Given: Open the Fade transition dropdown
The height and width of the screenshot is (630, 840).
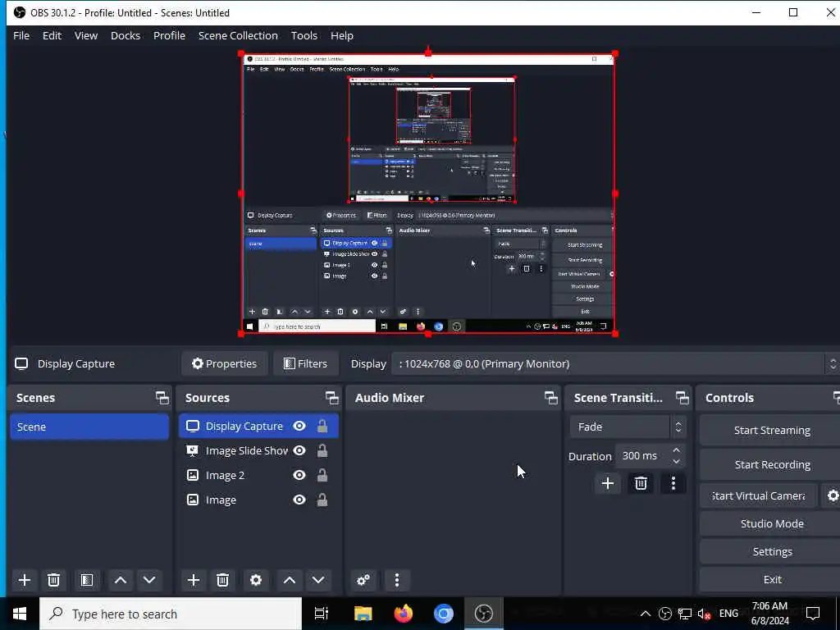Looking at the screenshot, I should pyautogui.click(x=628, y=427).
